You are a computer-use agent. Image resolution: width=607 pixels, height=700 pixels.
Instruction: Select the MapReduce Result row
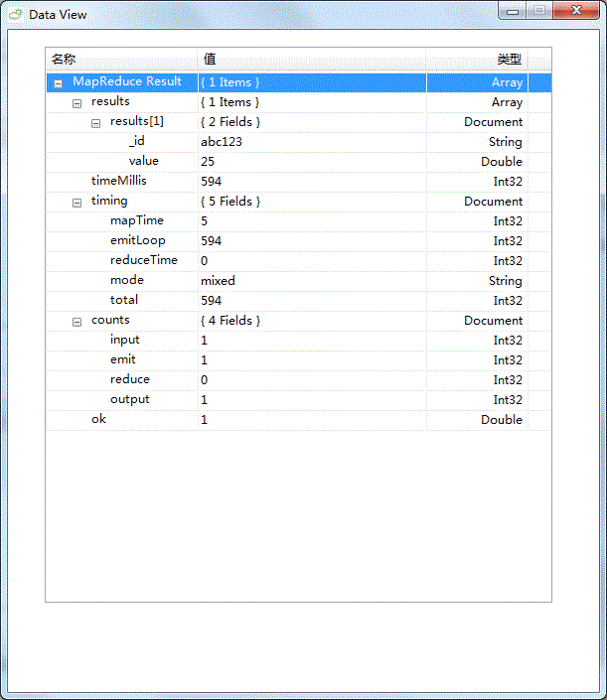tap(299, 82)
